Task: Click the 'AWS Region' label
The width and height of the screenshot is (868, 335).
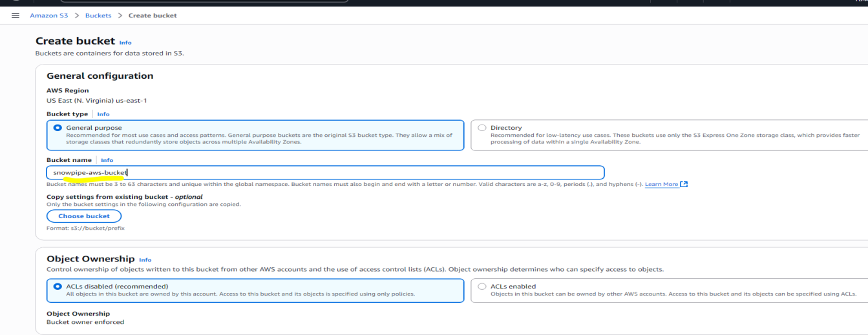Action: point(68,90)
